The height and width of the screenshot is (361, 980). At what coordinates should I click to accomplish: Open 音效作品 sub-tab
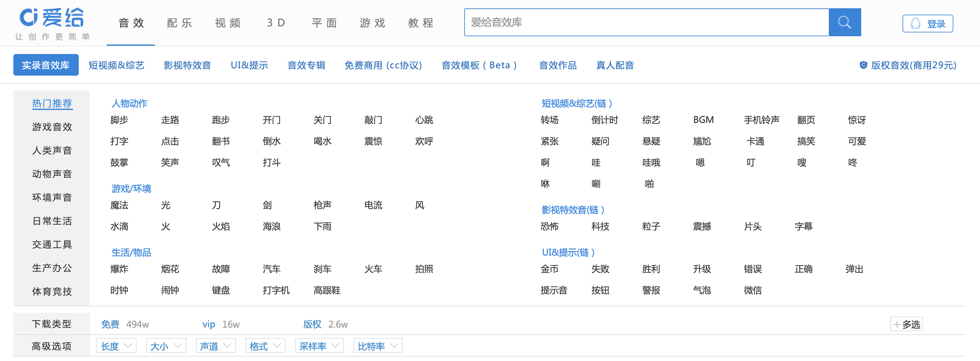pyautogui.click(x=558, y=65)
